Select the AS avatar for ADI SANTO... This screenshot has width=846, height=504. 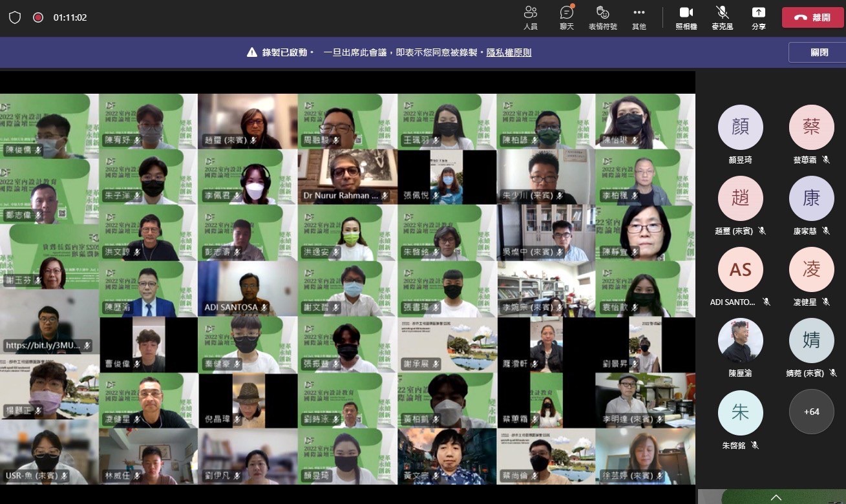point(741,269)
